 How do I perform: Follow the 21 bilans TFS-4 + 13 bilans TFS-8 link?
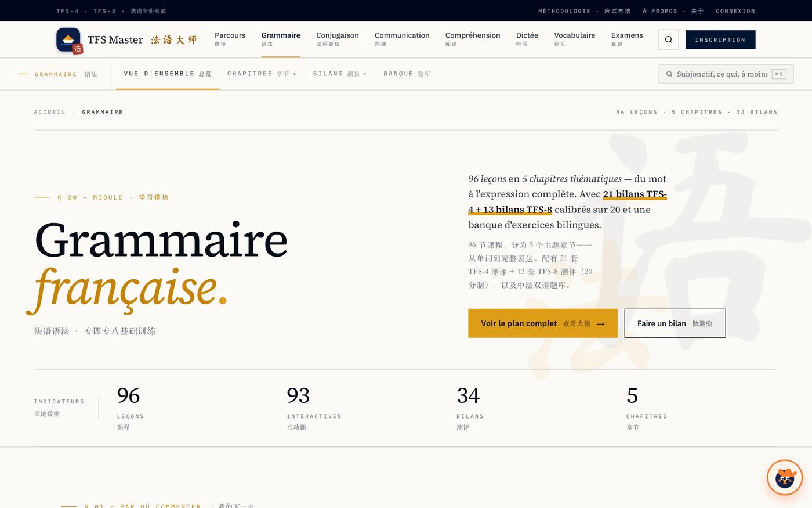point(567,202)
